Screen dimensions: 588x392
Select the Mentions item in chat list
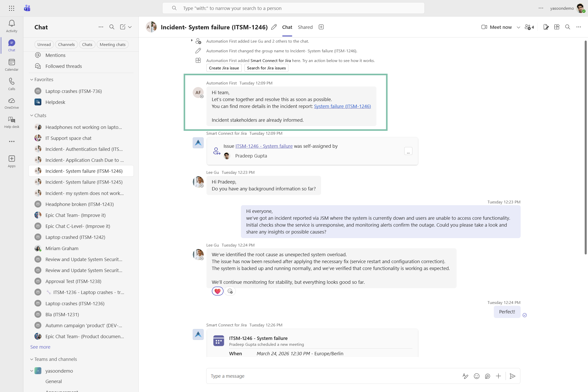coord(55,55)
